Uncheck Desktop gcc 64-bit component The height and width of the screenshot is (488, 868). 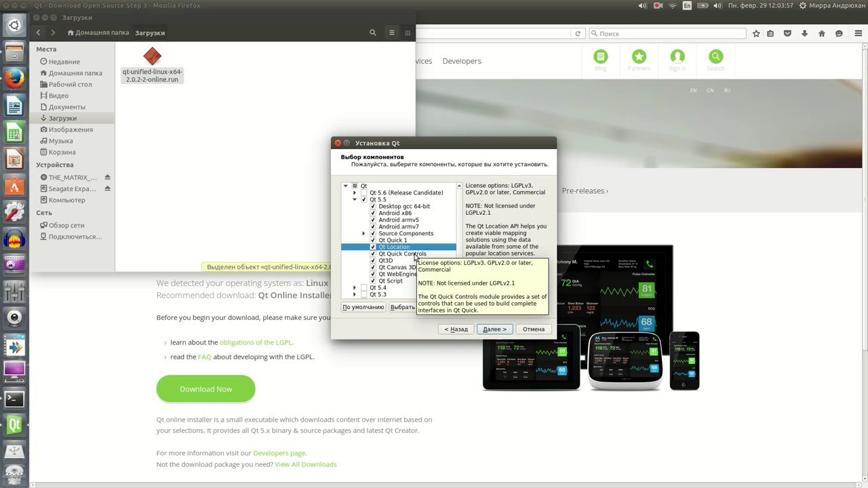[x=373, y=206]
